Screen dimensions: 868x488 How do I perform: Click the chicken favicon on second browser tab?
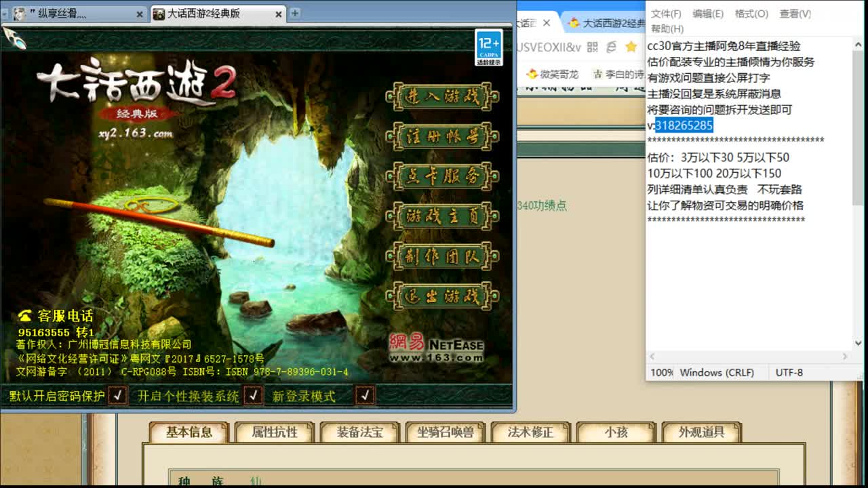click(x=574, y=23)
